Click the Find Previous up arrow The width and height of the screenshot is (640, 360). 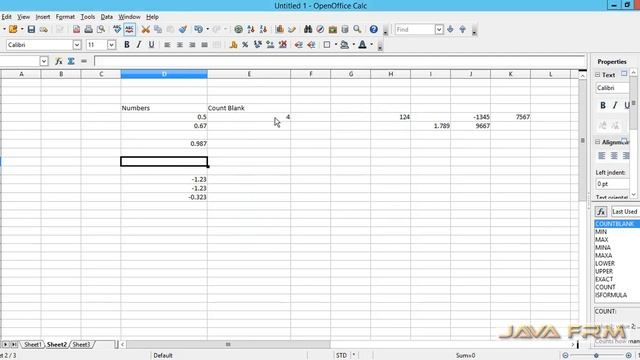[462, 29]
